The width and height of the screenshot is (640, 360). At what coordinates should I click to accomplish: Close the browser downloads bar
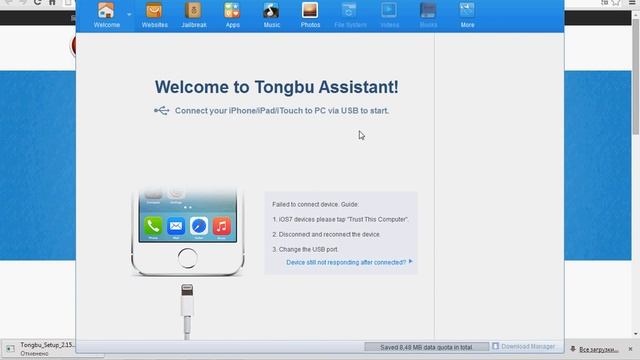pyautogui.click(x=630, y=349)
